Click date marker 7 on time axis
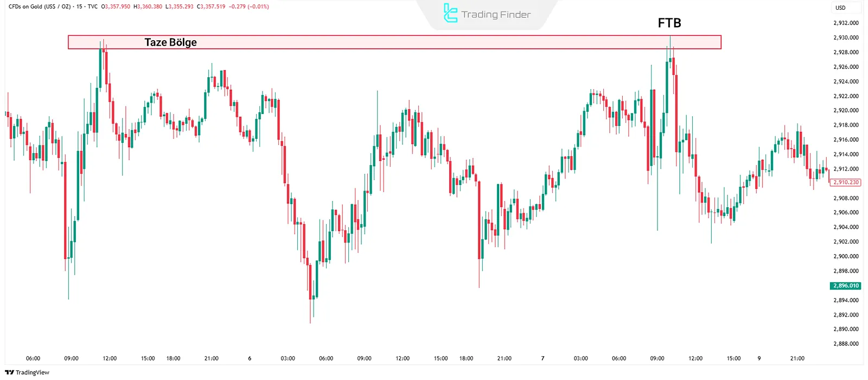The height and width of the screenshot is (380, 868). (x=542, y=358)
